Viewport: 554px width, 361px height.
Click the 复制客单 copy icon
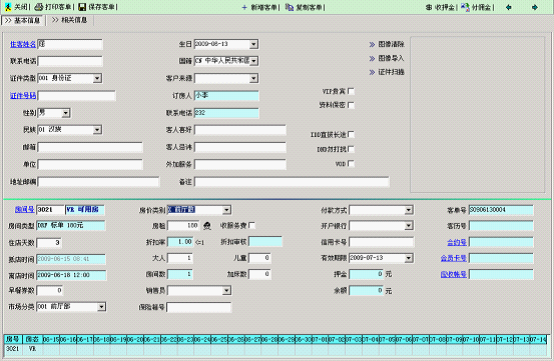(289, 7)
